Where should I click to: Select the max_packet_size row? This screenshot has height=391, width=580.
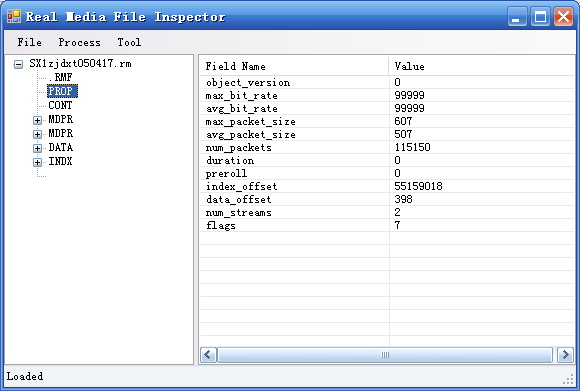coord(387,121)
